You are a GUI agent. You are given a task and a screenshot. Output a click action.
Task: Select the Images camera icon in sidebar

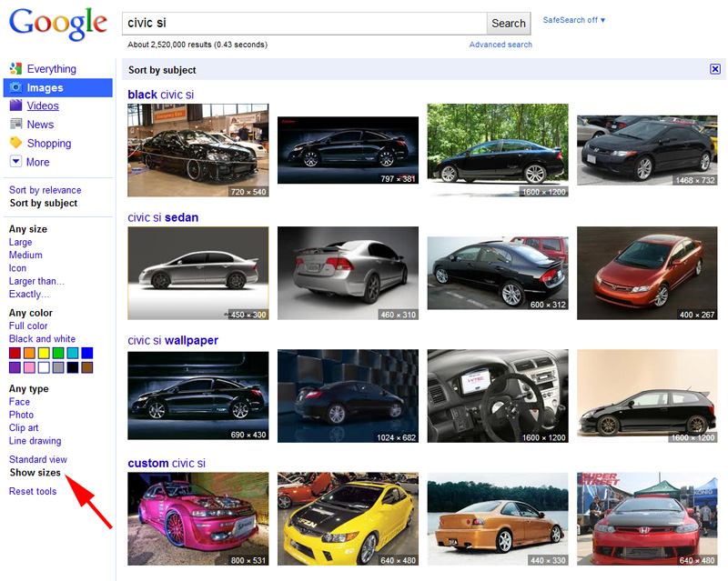[x=15, y=87]
